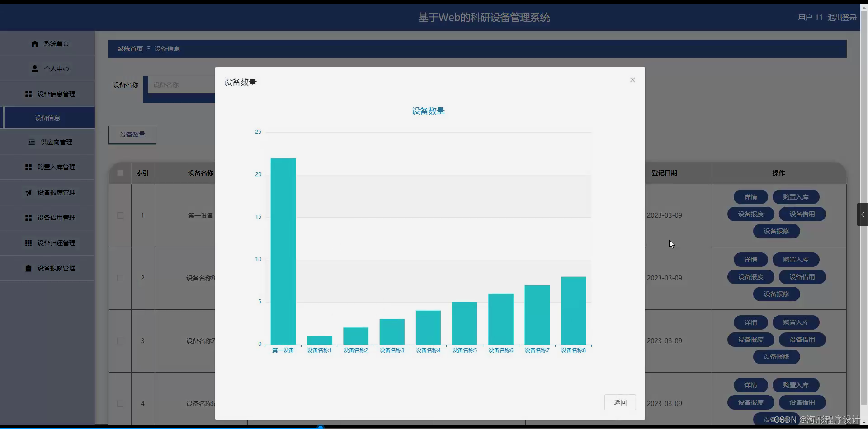The image size is (868, 429).
Task: Click the grid icon beside 设备归还管理
Action: [x=28, y=243]
